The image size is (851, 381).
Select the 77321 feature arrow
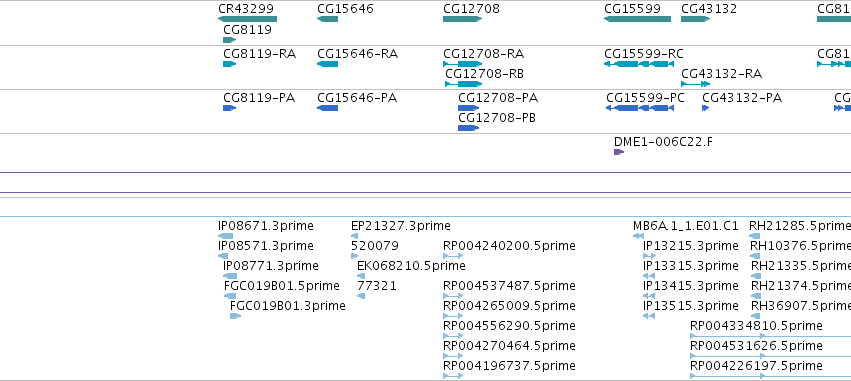pyautogui.click(x=361, y=296)
